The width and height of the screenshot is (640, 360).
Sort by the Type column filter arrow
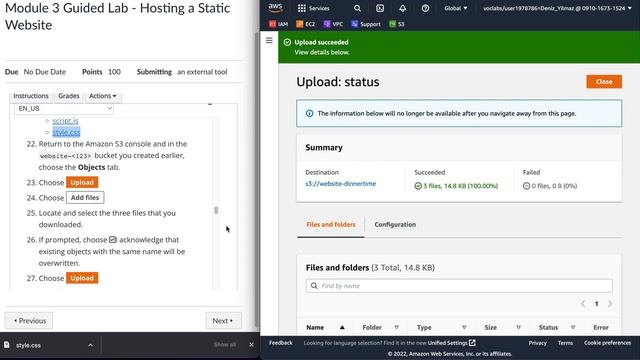464,327
